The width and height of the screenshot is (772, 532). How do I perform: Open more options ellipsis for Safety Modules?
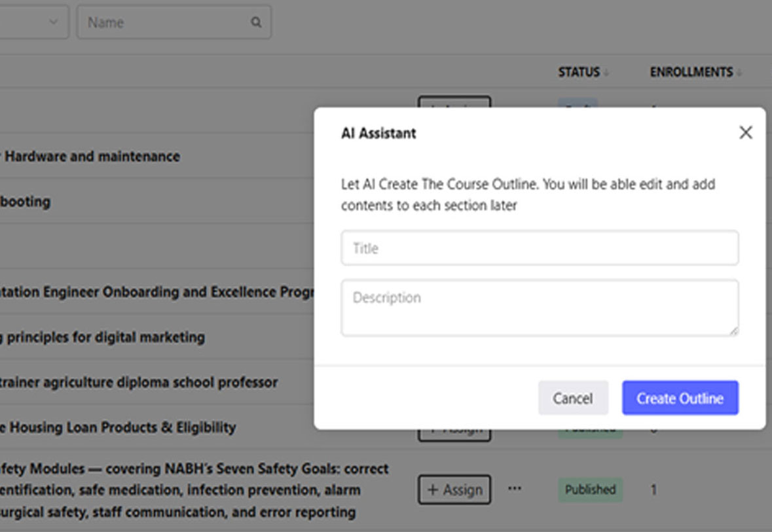tap(515, 488)
